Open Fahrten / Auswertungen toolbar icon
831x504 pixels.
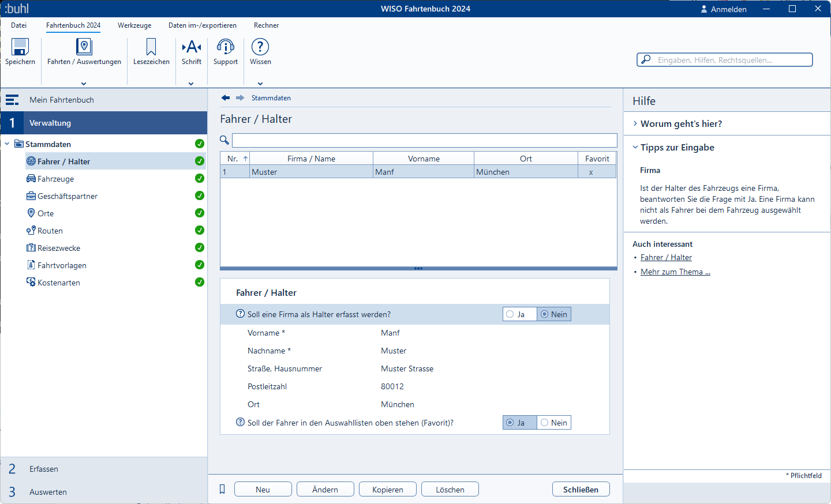pyautogui.click(x=84, y=47)
